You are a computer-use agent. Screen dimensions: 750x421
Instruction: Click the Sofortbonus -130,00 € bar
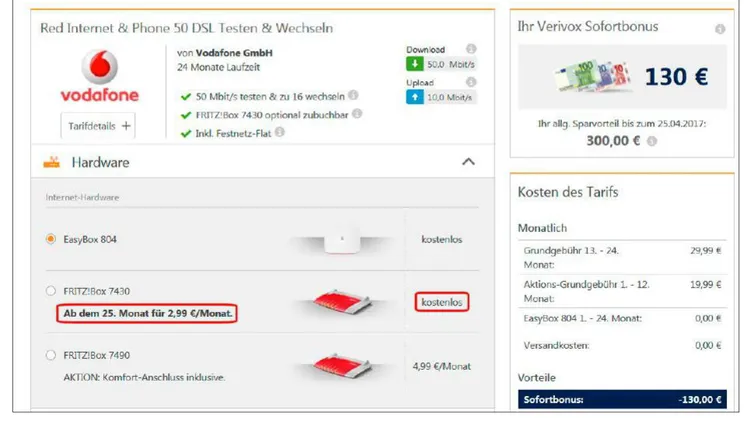[622, 399]
